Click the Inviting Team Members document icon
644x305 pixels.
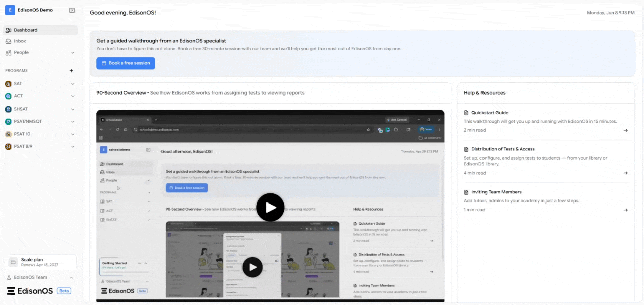click(x=466, y=192)
